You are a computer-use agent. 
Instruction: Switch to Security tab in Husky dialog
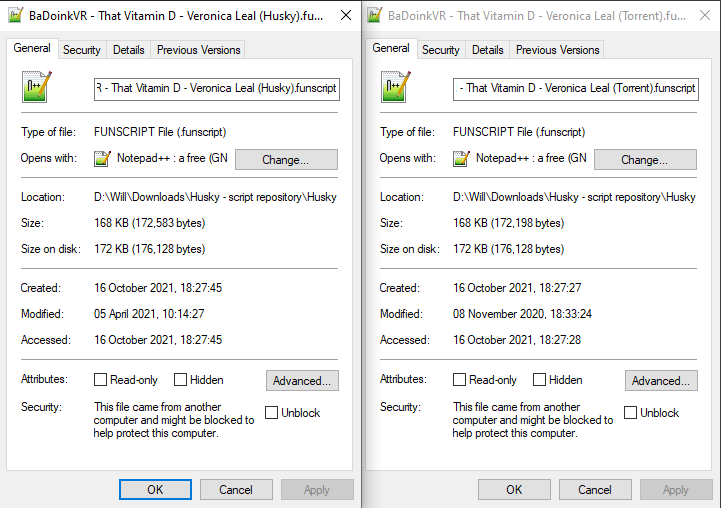pos(82,50)
